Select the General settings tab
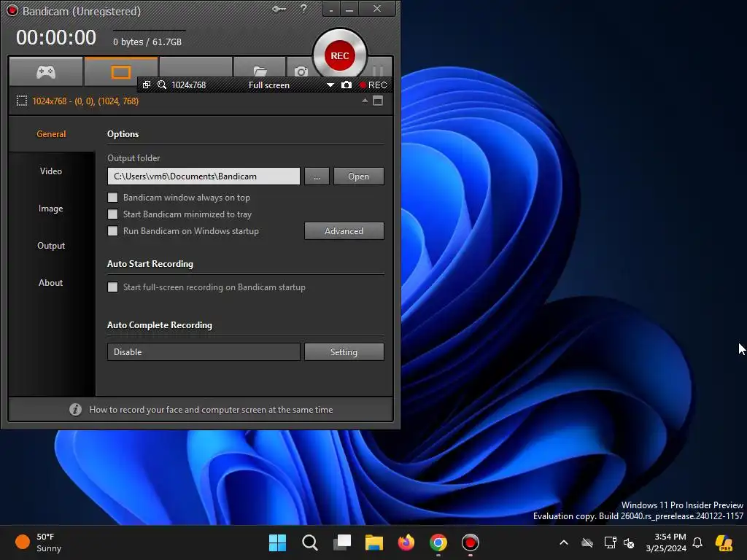747x560 pixels. (x=52, y=134)
